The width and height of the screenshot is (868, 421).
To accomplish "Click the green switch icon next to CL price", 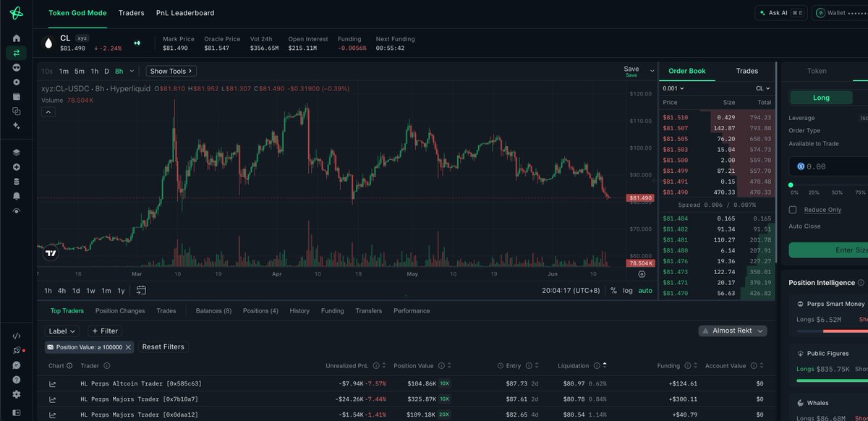I will (137, 43).
